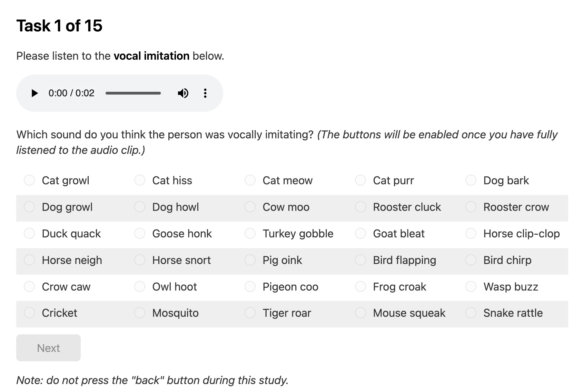583x392 pixels.
Task: Select the Snake rattle radio button
Action: tap(471, 313)
